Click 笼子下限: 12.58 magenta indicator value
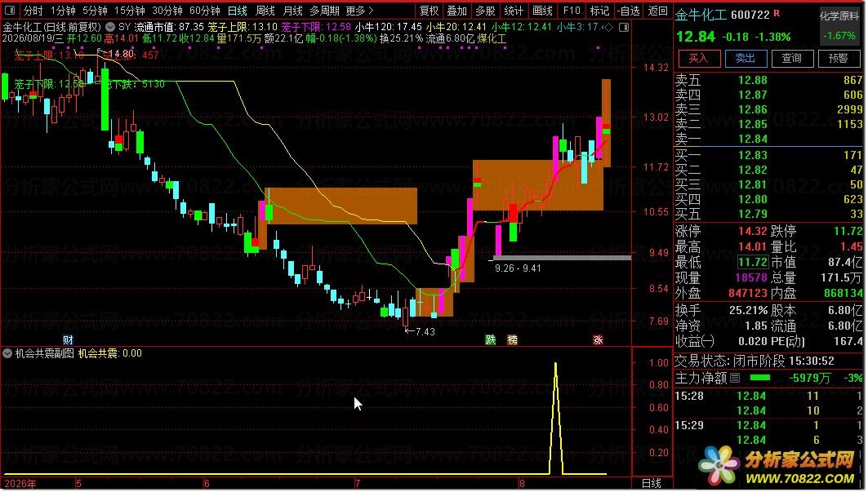This screenshot has height=492, width=868. (x=315, y=27)
